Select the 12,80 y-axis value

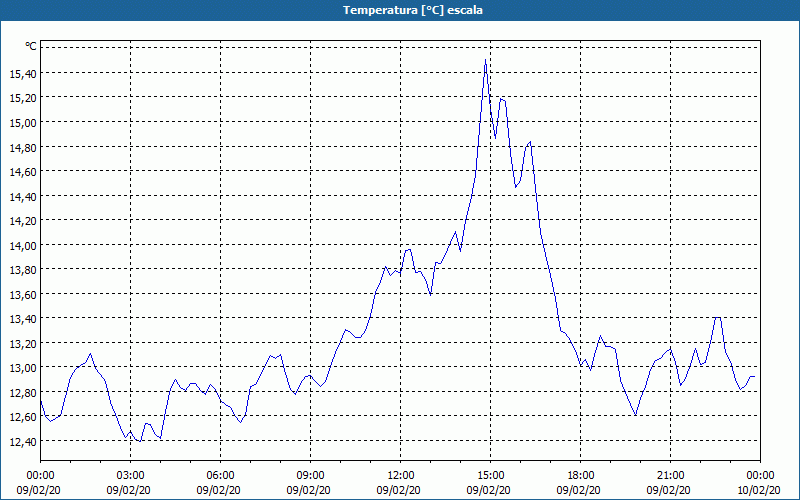point(23,392)
